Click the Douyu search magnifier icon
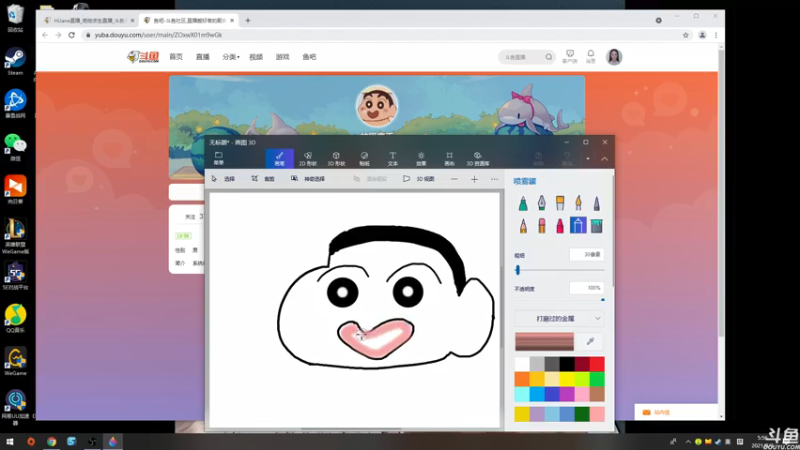This screenshot has height=450, width=800. coord(548,57)
